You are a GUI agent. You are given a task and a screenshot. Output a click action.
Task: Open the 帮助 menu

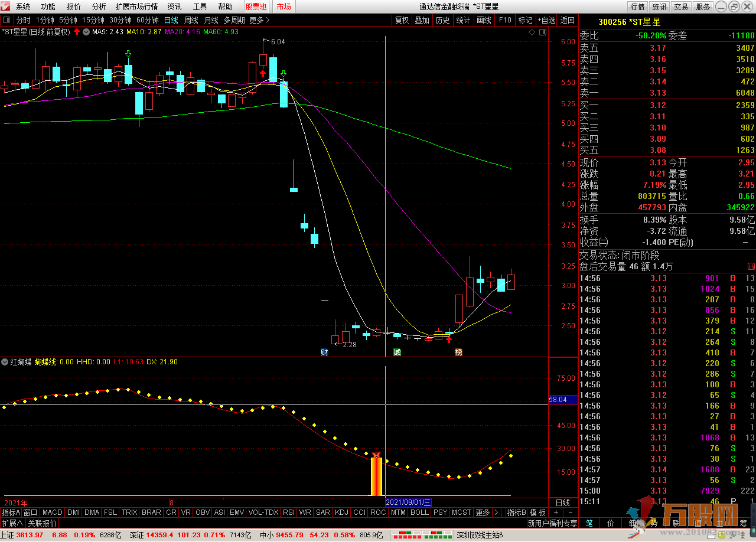coord(226,6)
